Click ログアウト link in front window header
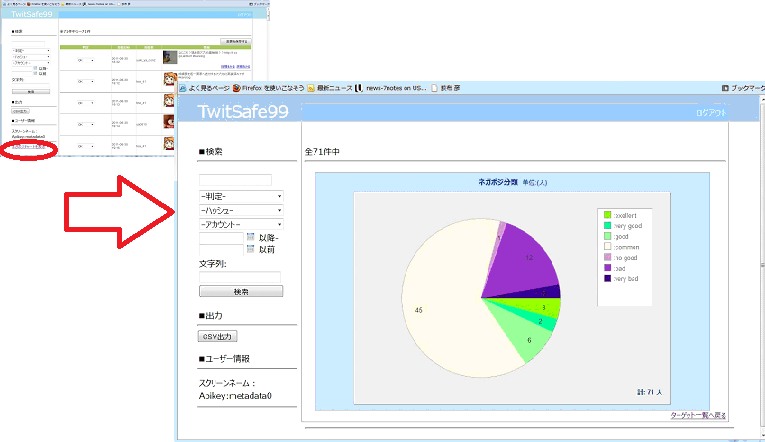 [x=711, y=113]
